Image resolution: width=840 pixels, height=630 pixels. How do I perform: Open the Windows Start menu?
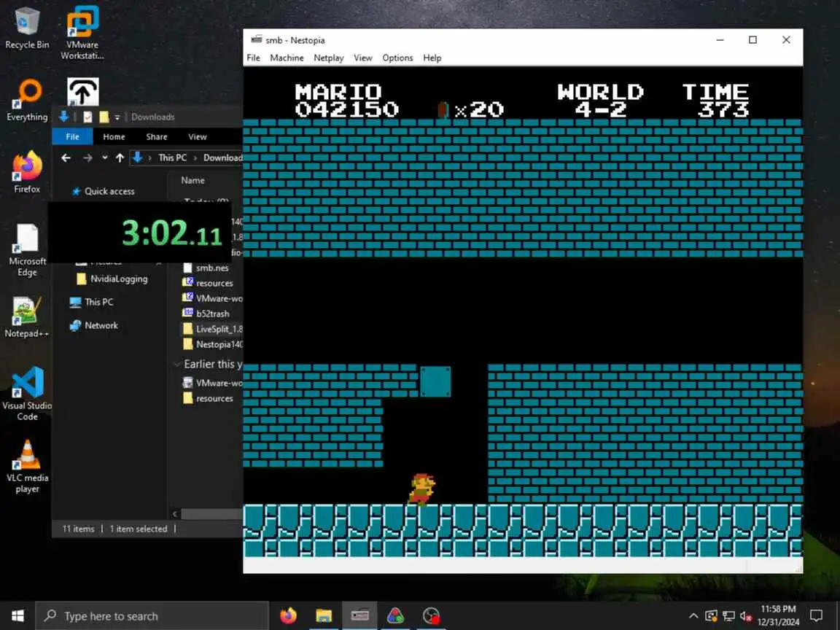(x=17, y=615)
